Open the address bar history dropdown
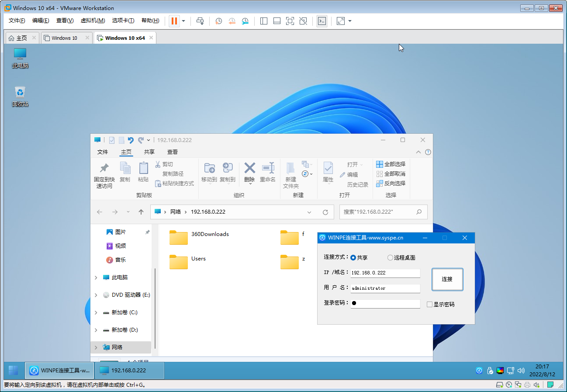 pos(309,212)
